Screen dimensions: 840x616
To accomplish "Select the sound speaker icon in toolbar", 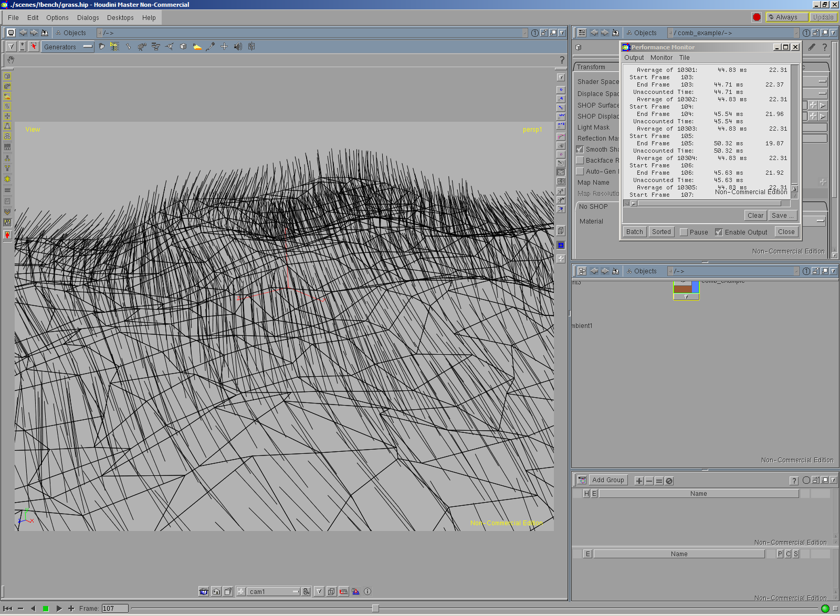I will (x=238, y=47).
